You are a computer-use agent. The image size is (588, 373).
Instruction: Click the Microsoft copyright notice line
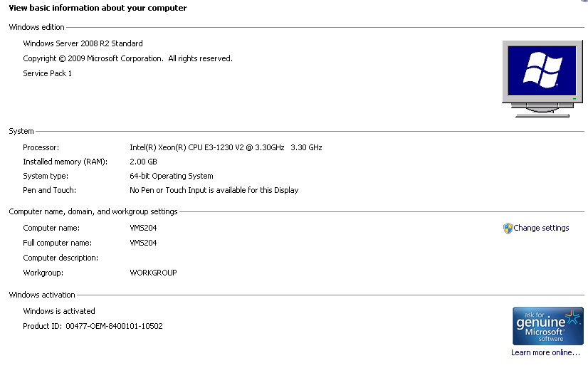coord(127,58)
